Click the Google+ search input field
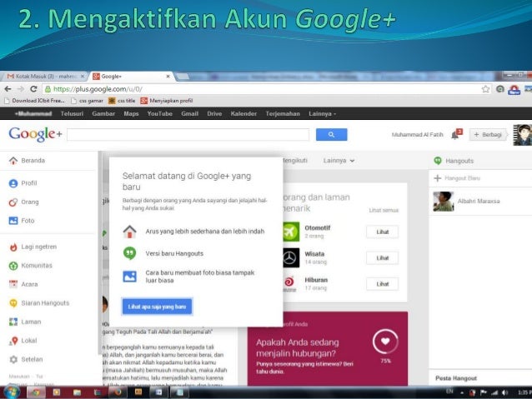Screen dimensions: 532x399 coord(188,135)
